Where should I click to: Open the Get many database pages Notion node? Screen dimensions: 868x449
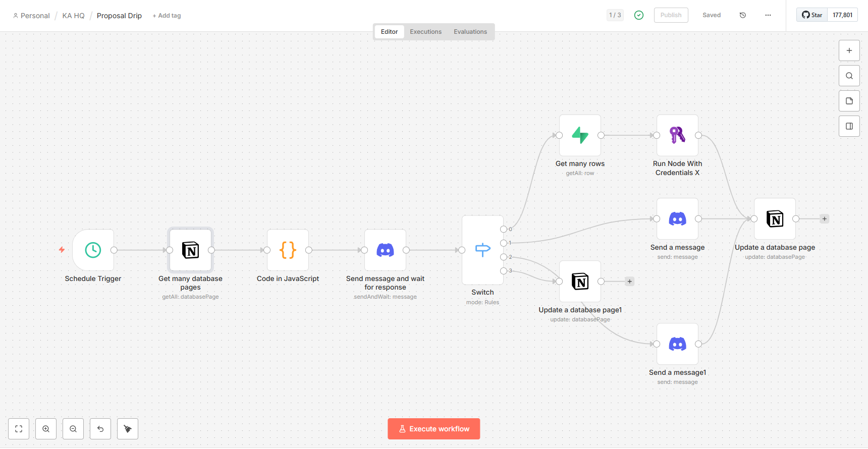(190, 250)
